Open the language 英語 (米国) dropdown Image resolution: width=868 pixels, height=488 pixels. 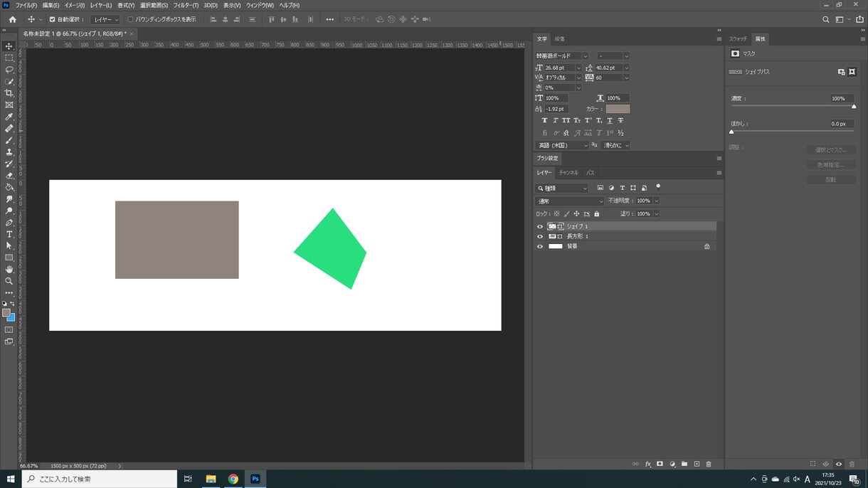coord(562,145)
